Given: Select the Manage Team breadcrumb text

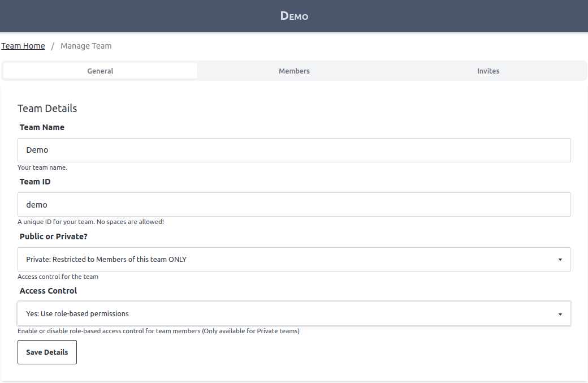Looking at the screenshot, I should pyautogui.click(x=86, y=46).
